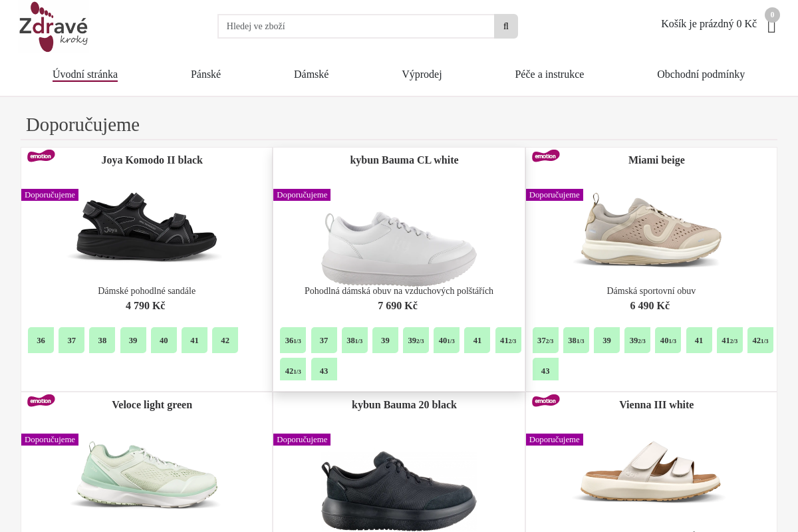Click the search magnifier button
798x532 pixels.
[506, 27]
